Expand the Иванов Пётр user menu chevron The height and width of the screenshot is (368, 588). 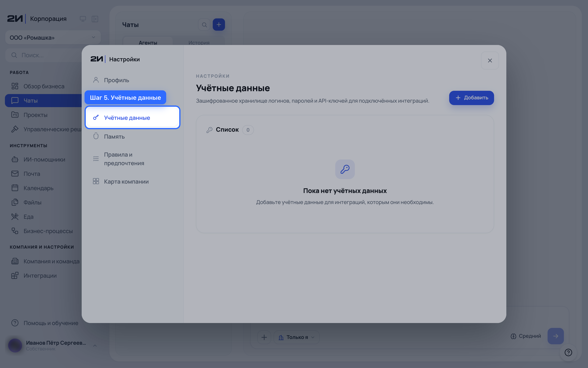95,345
